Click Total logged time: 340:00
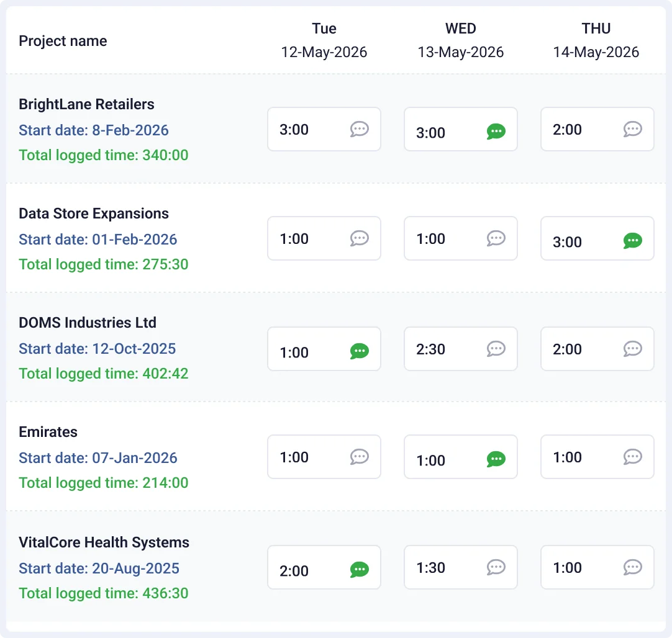 coord(104,155)
